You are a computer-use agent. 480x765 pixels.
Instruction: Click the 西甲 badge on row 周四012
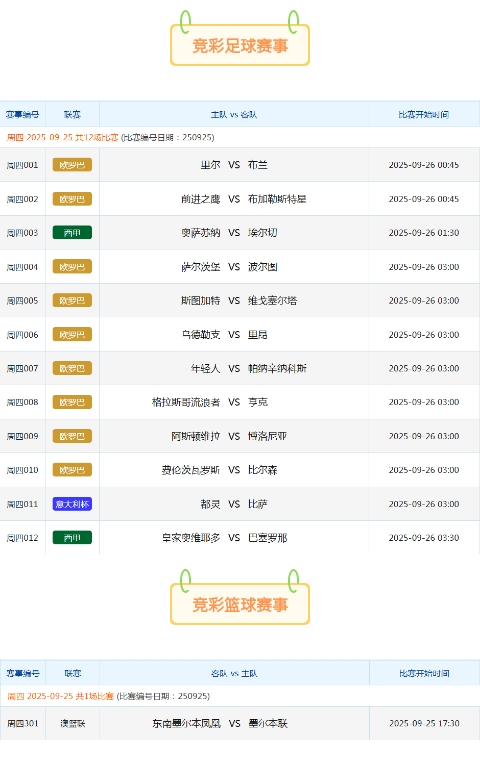72,538
